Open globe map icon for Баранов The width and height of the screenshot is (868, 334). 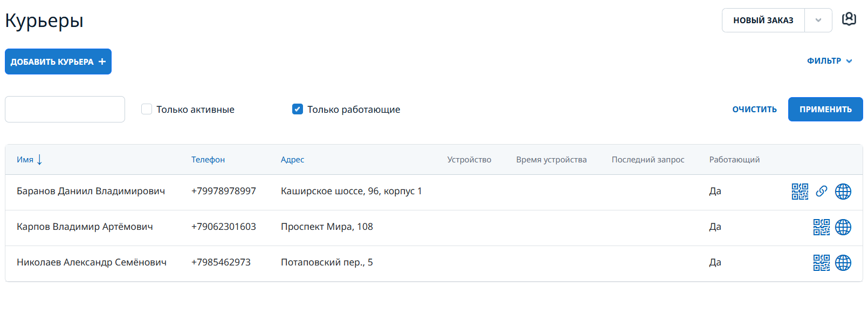[x=843, y=192]
